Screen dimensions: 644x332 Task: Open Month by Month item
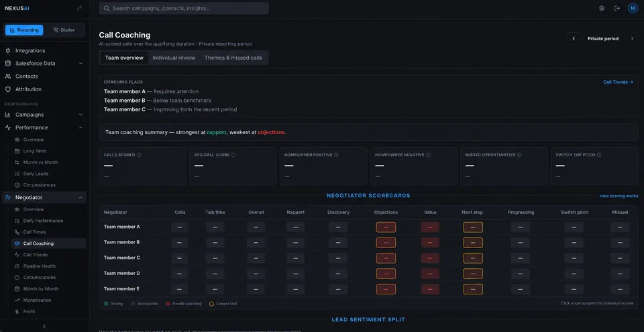pyautogui.click(x=41, y=289)
